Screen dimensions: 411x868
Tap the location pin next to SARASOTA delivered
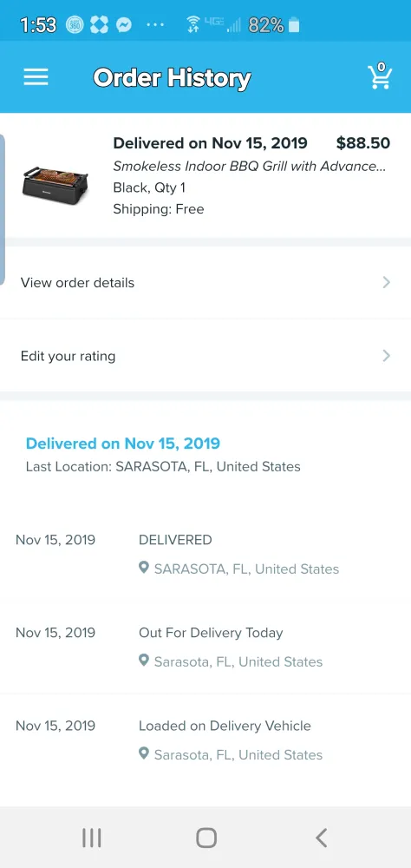click(x=144, y=568)
